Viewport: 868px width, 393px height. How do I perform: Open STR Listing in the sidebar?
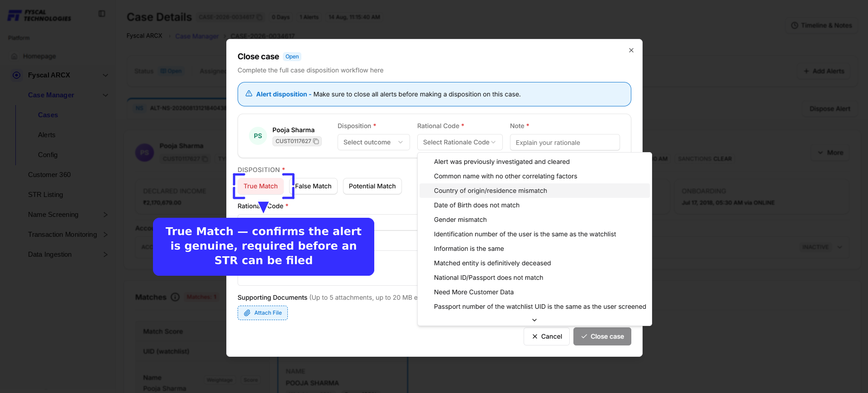46,195
